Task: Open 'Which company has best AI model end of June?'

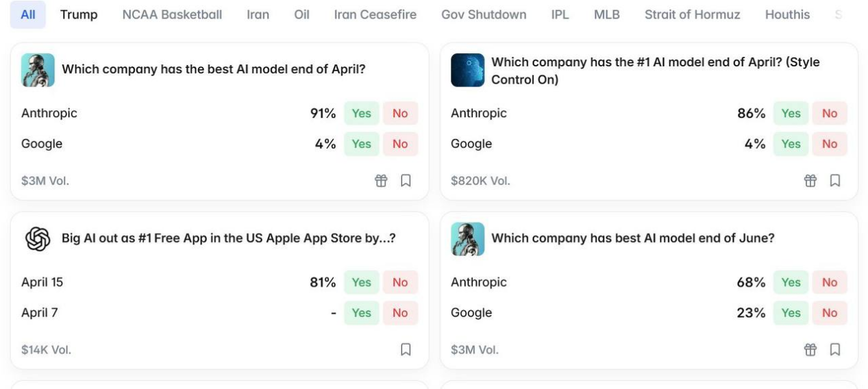Action: (632, 238)
